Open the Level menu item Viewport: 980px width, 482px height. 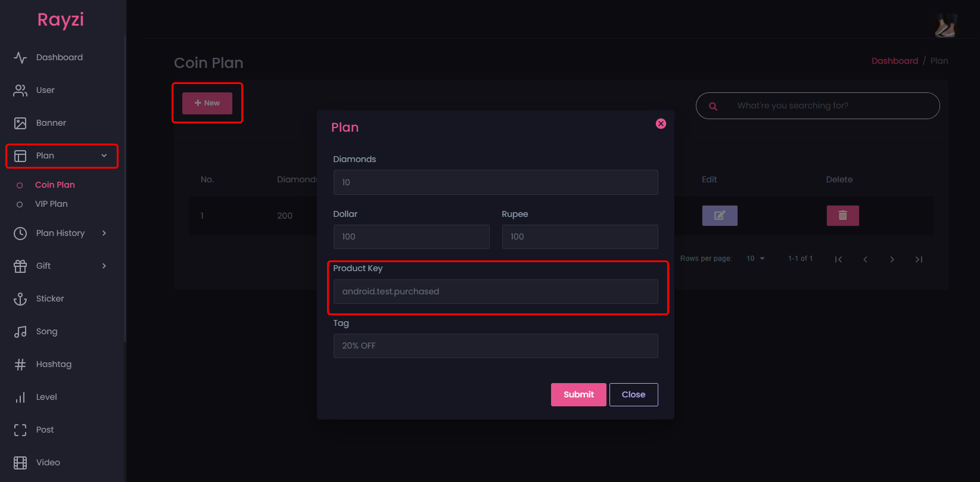(x=46, y=397)
